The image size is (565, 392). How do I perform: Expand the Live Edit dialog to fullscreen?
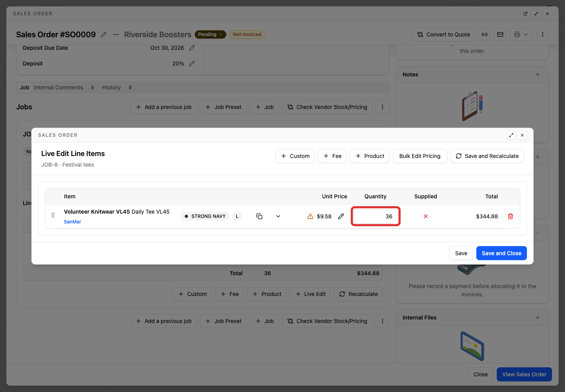pos(511,135)
